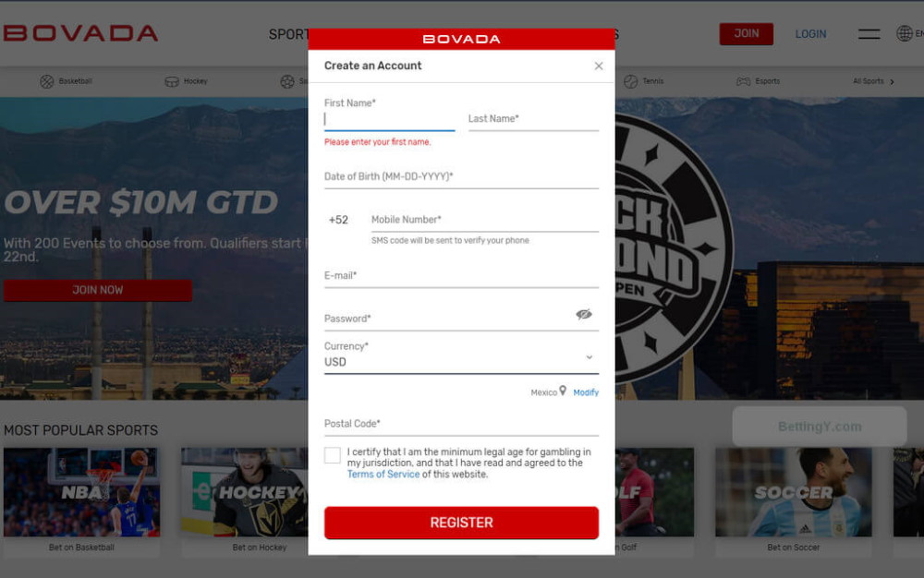Open the Bet on Basketball NBA thumbnail
The image size is (924, 578).
coord(81,491)
